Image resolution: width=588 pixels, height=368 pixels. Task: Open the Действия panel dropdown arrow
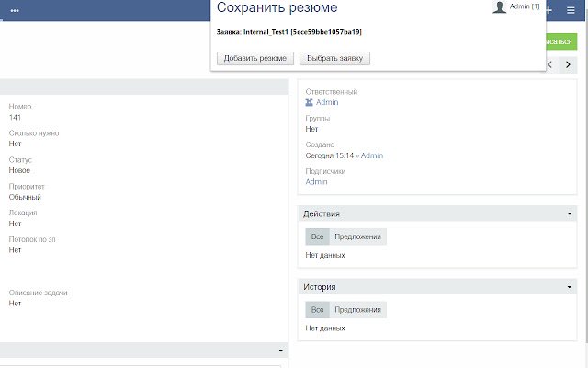click(570, 213)
